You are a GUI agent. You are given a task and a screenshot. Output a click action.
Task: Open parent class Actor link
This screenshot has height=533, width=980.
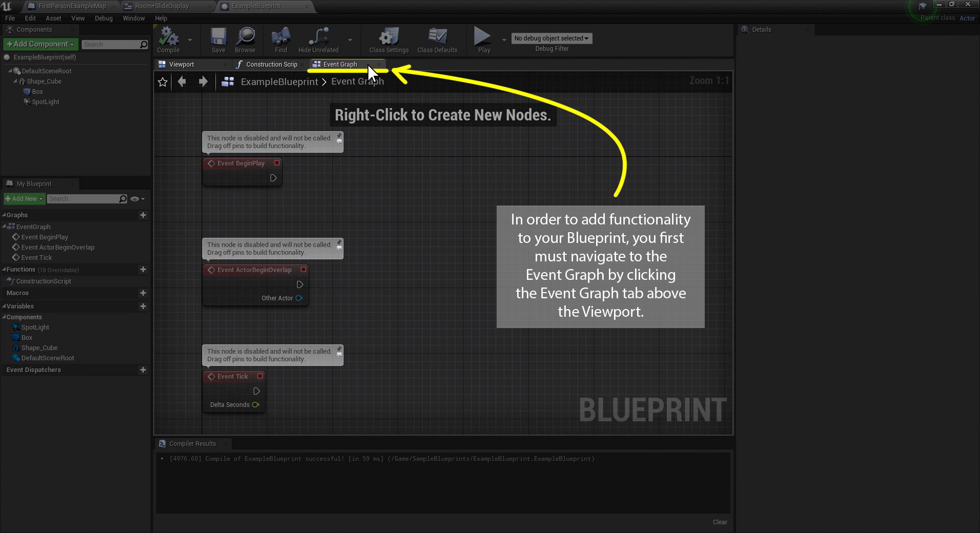tap(967, 18)
